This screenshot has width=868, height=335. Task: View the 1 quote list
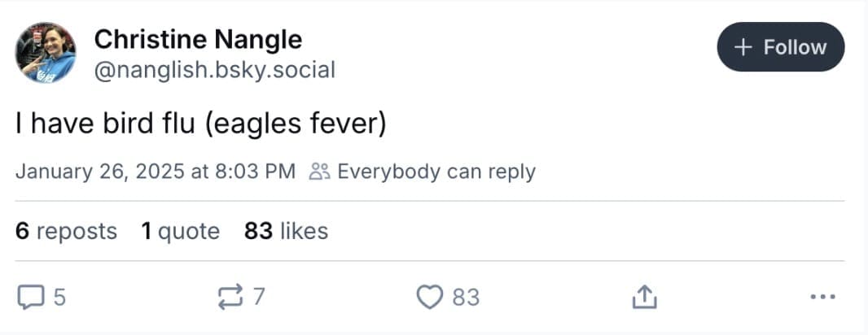(x=180, y=231)
